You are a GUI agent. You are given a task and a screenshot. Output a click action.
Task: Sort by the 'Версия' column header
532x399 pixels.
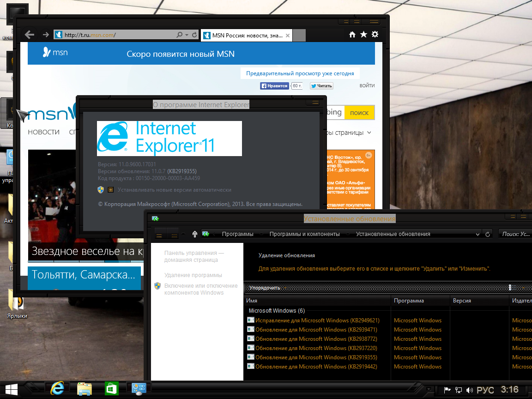point(479,301)
